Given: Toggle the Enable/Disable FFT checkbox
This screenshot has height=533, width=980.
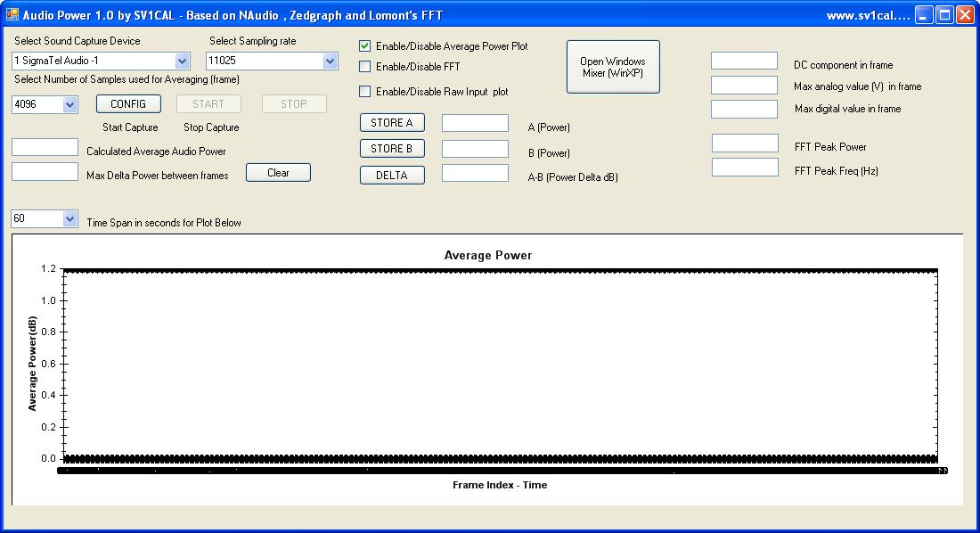Looking at the screenshot, I should 365,67.
